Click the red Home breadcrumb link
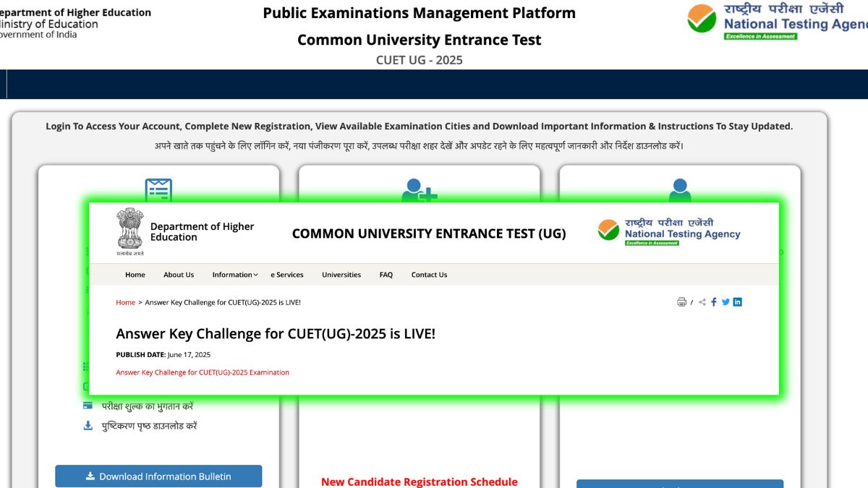This screenshot has width=868, height=488. [x=126, y=302]
